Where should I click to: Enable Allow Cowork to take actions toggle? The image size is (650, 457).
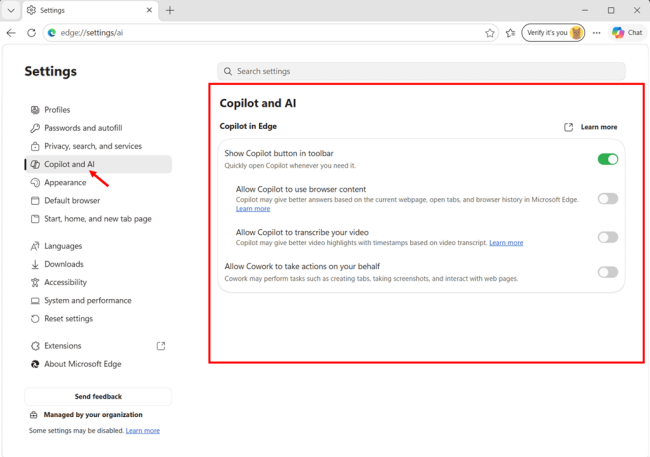tap(608, 272)
